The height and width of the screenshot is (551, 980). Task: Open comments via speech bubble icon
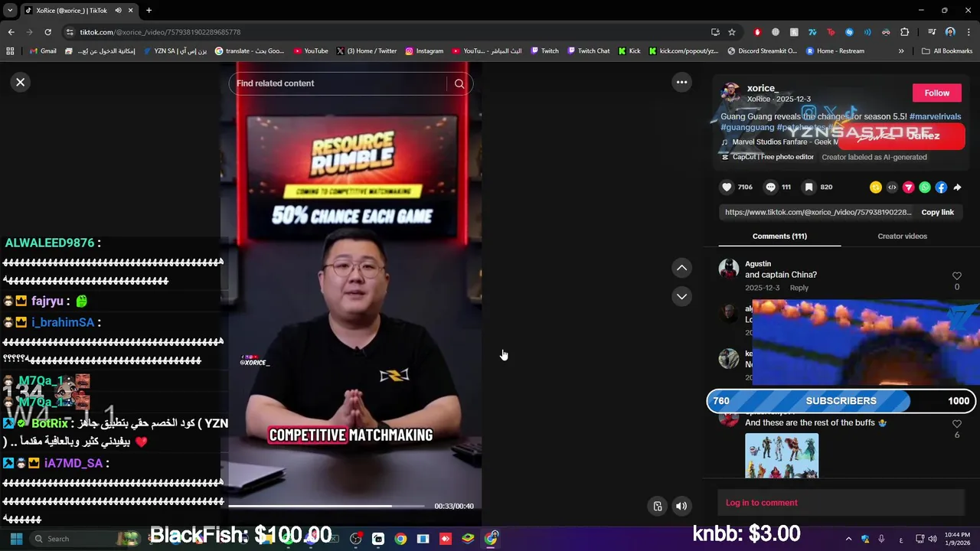(x=770, y=187)
